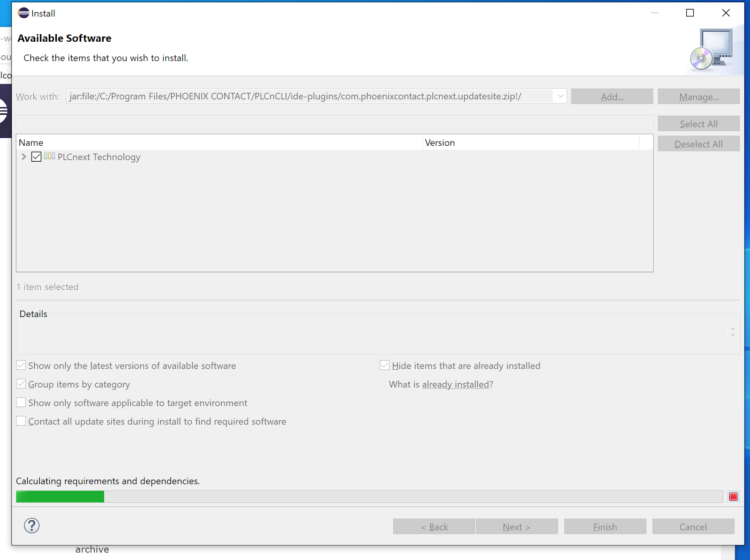Image resolution: width=750 pixels, height=560 pixels.
Task: Click the '1 item selected' status text
Action: click(x=48, y=287)
